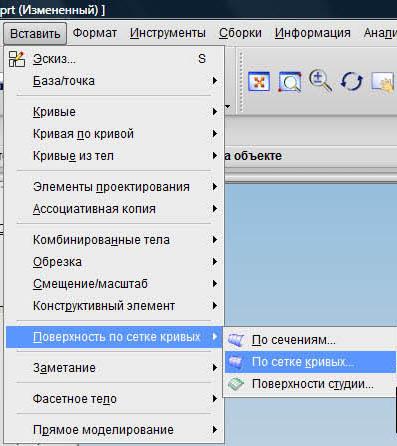Image resolution: width=397 pixels, height=446 pixels.
Task: Select Кривая по кривой menu item
Action: [114, 134]
